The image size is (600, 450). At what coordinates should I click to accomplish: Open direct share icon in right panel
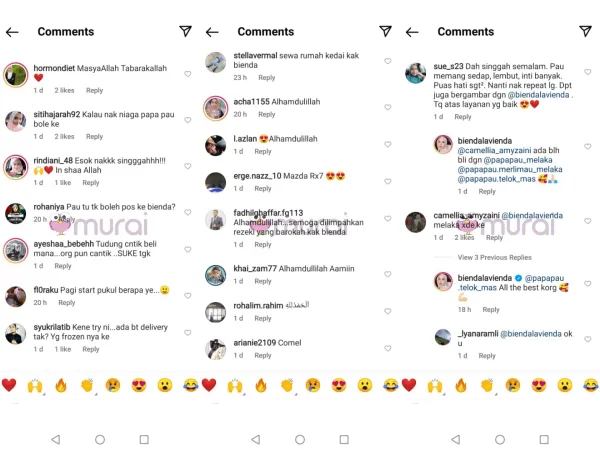[586, 32]
